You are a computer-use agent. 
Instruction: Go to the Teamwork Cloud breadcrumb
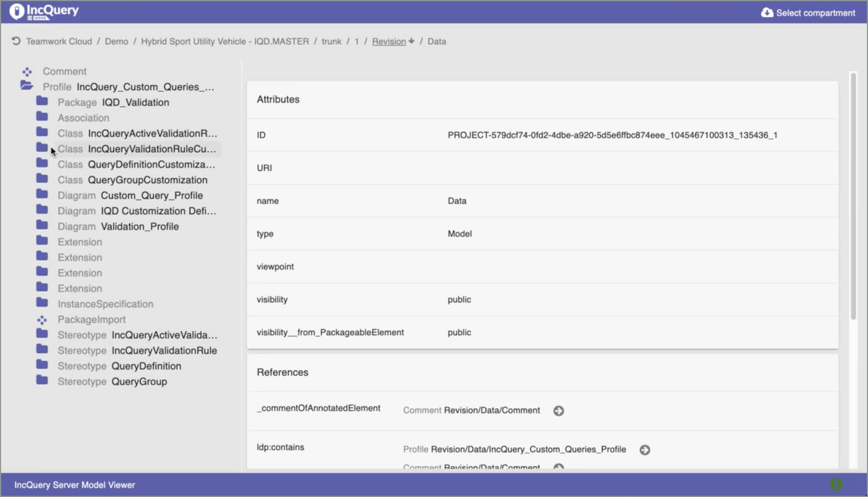point(59,42)
